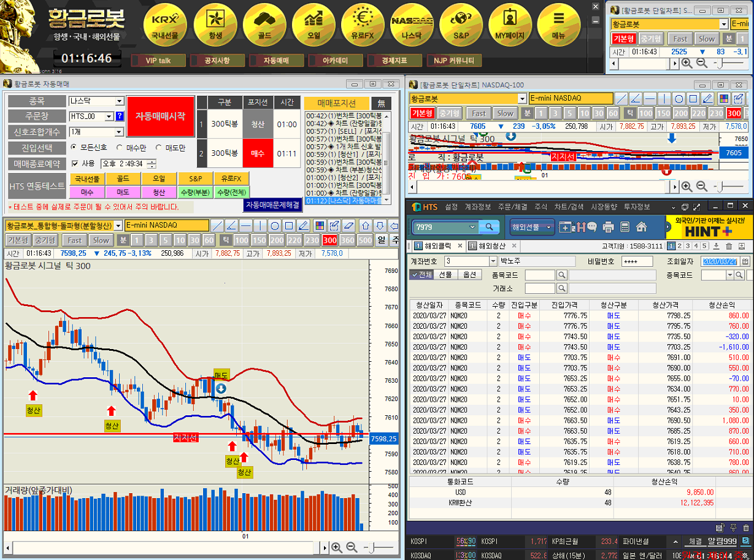
Task: Open the 해외선물 dropdown in HTS toolbar
Action: tap(531, 227)
